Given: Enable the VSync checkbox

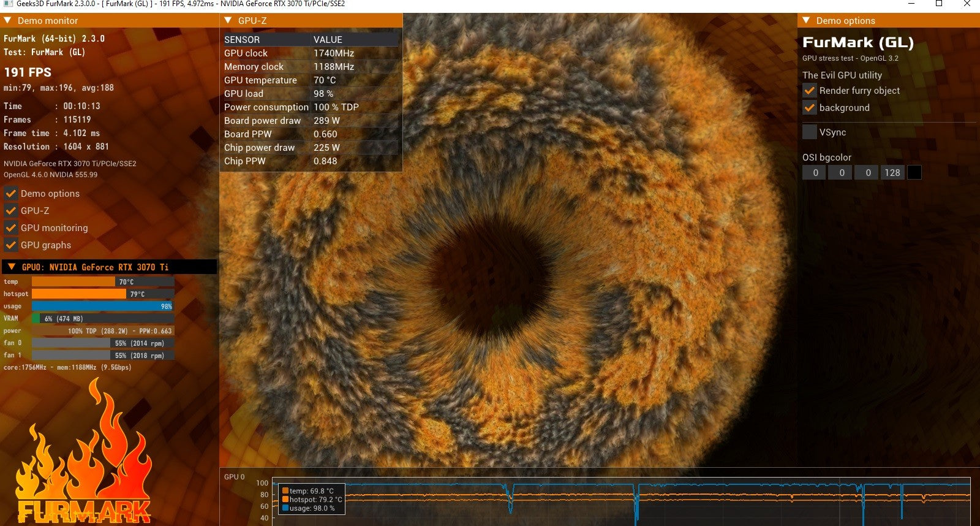Looking at the screenshot, I should click(x=810, y=132).
